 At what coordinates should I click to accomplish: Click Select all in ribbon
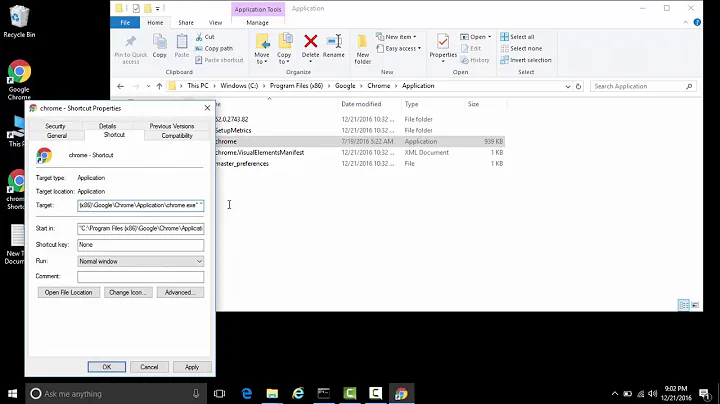[x=518, y=37]
